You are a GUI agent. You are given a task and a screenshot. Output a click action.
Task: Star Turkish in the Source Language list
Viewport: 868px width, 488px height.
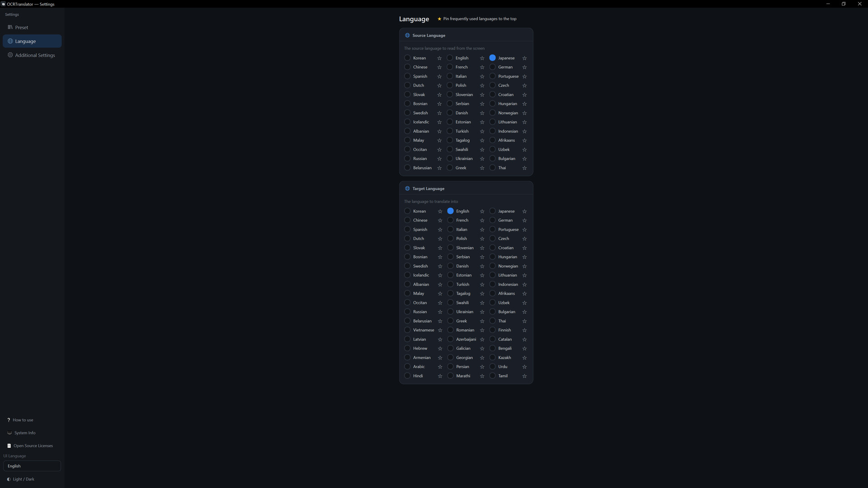tap(482, 131)
